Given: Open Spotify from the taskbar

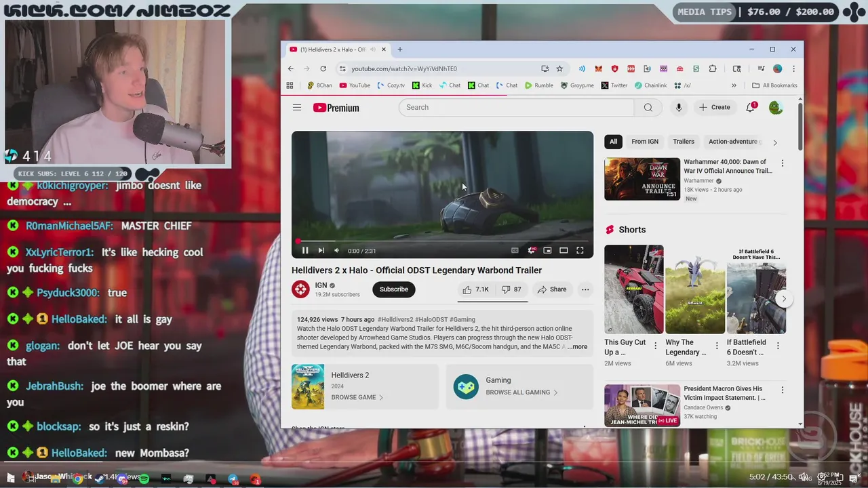Looking at the screenshot, I should click(144, 479).
